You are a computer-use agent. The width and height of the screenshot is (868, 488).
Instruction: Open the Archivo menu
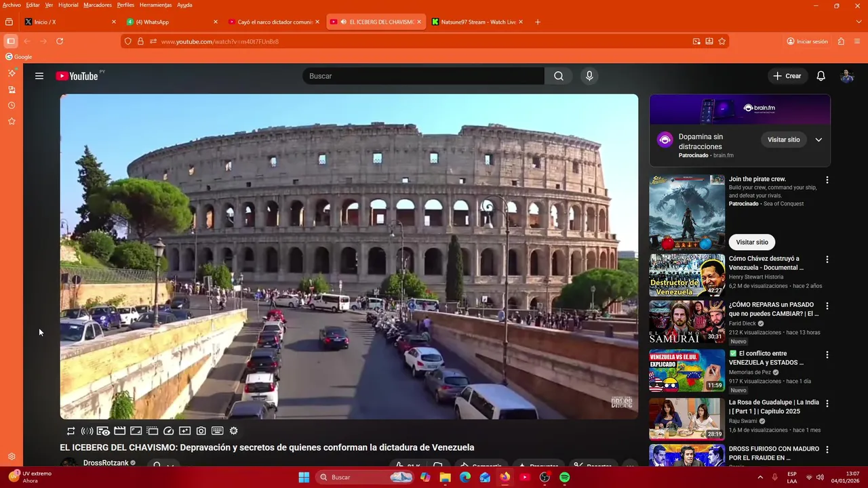point(12,5)
